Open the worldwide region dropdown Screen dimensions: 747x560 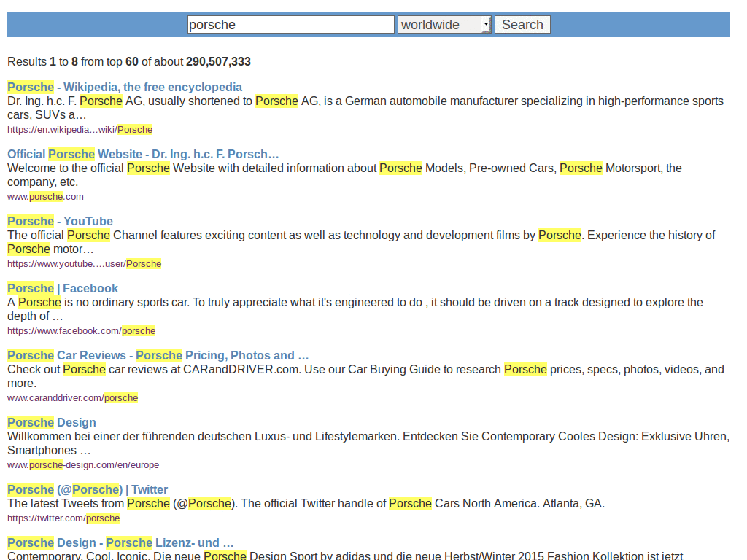(444, 24)
